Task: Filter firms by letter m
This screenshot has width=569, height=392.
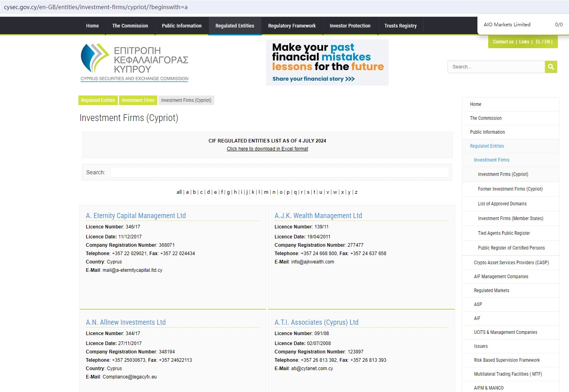Action: [266, 192]
